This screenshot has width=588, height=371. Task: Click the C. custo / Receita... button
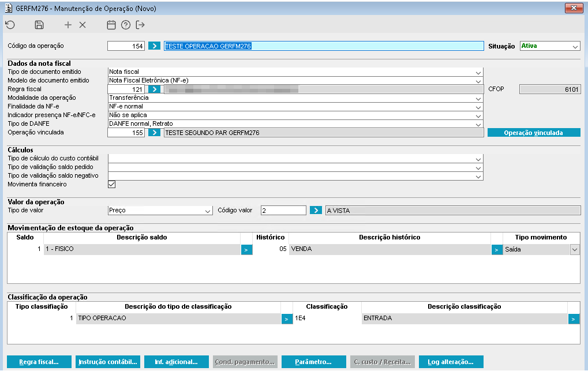[382, 362]
